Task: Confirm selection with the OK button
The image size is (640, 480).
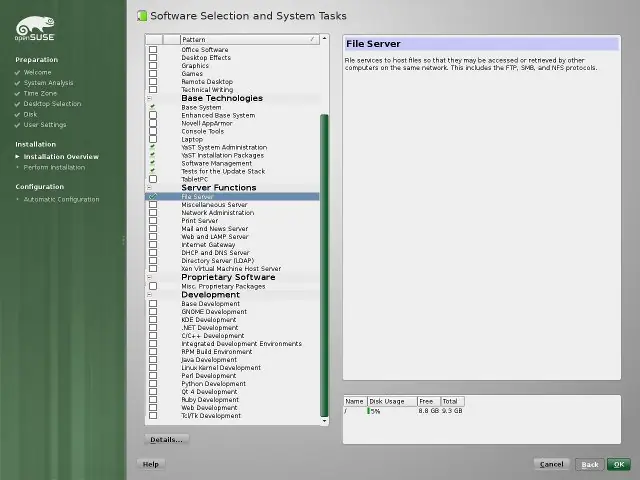Action: point(619,464)
